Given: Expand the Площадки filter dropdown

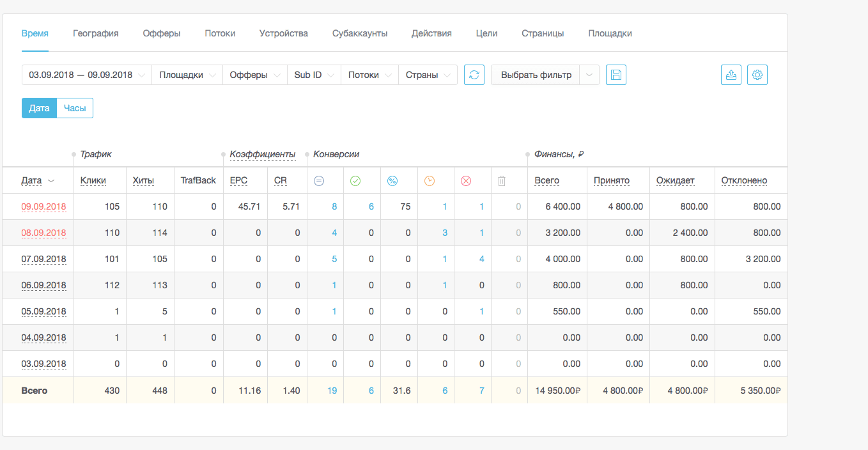Looking at the screenshot, I should tap(187, 75).
